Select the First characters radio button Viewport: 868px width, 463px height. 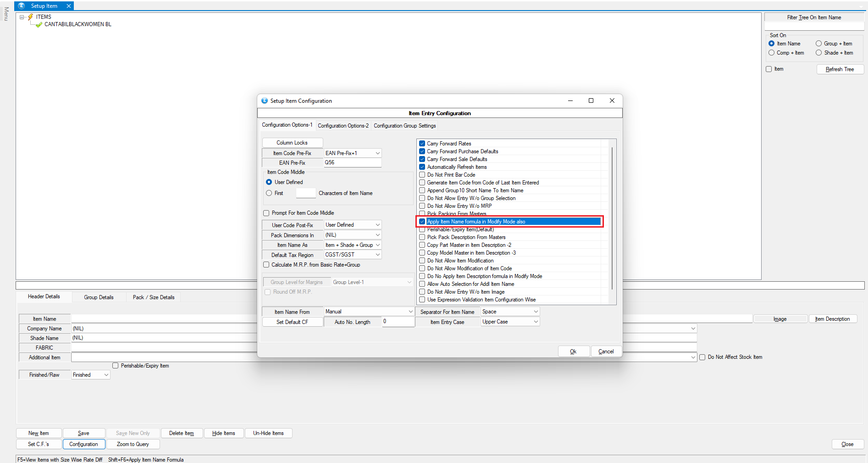tap(269, 193)
